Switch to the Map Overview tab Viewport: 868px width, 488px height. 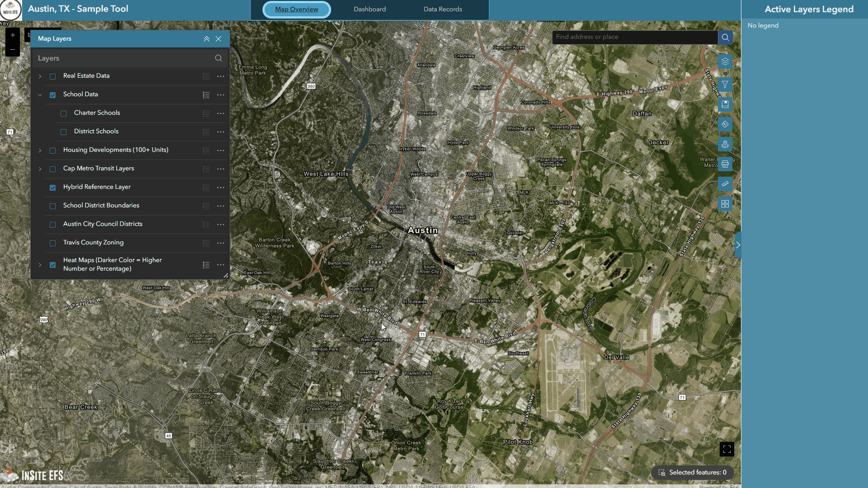click(x=297, y=9)
